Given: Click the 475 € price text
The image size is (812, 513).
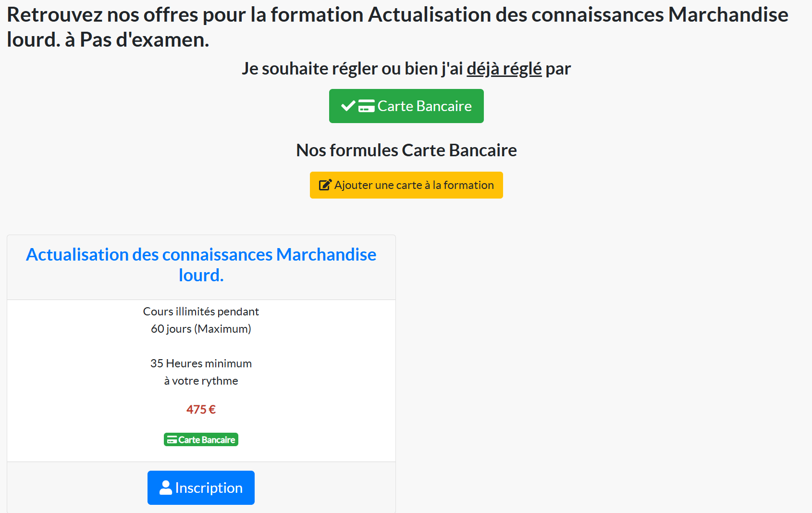Looking at the screenshot, I should coord(201,410).
